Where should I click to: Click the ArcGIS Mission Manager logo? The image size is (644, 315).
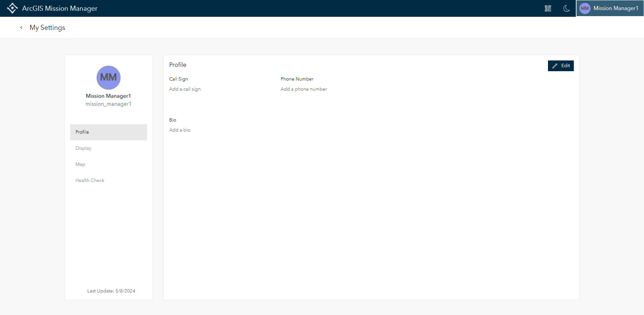12,8
